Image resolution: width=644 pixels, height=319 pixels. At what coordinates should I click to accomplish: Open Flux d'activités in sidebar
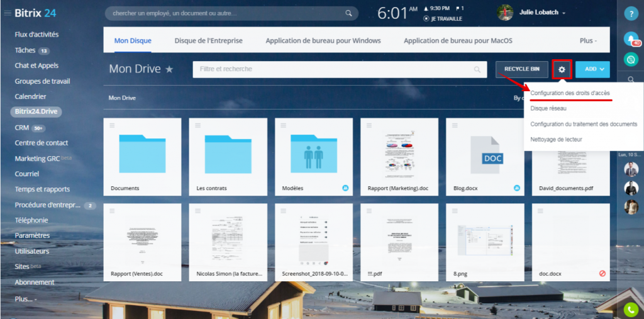[36, 35]
